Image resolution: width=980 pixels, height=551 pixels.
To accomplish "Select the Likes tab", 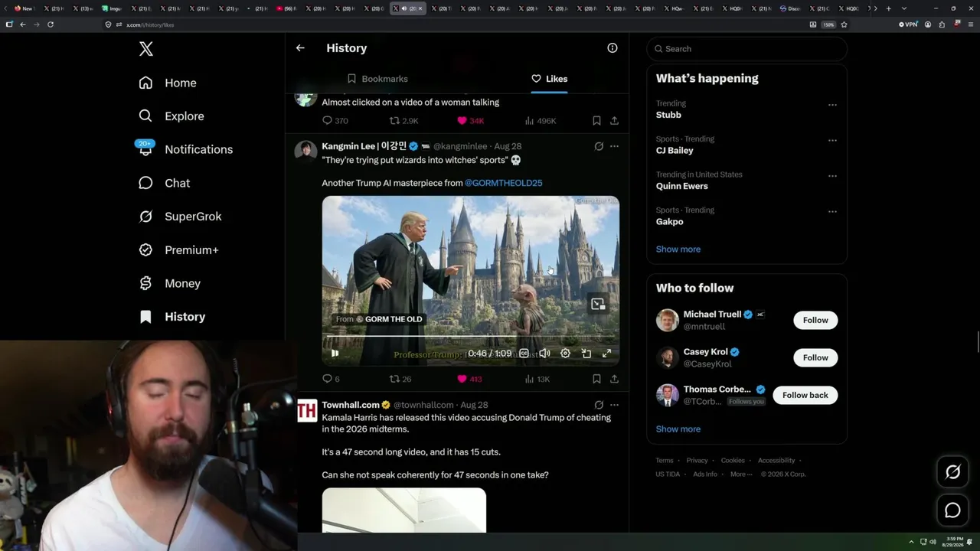I will 549,79.
